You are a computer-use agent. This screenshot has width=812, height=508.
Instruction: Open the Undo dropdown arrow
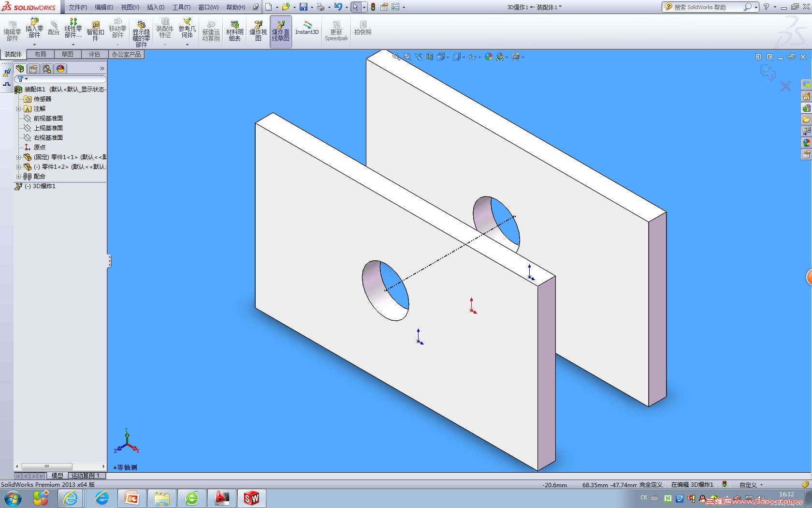pyautogui.click(x=347, y=7)
